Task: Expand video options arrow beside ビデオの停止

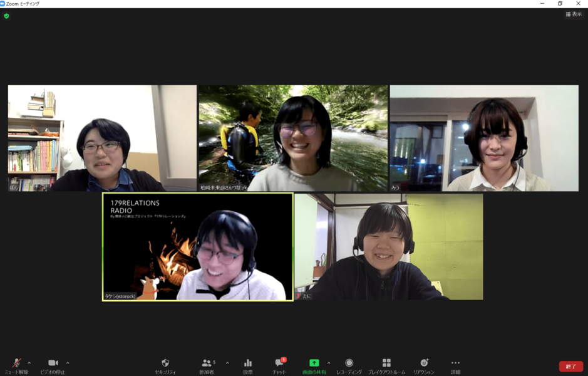Action: 68,363
